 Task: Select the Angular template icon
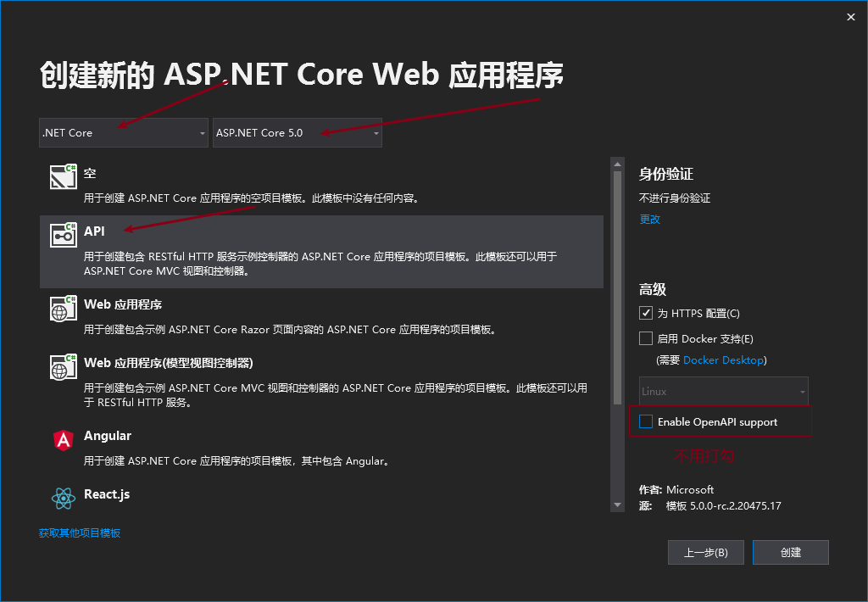[x=64, y=440]
